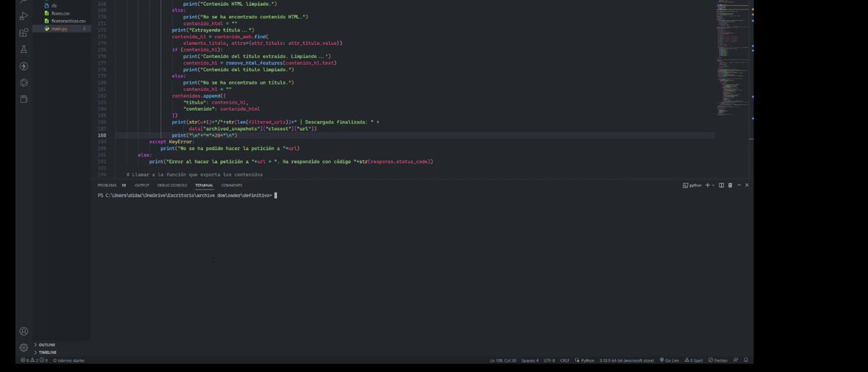Click the Spell status bar item
868x372 pixels.
coord(693,360)
